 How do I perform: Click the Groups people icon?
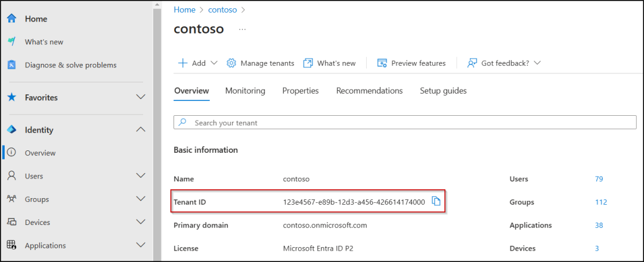pyautogui.click(x=11, y=199)
